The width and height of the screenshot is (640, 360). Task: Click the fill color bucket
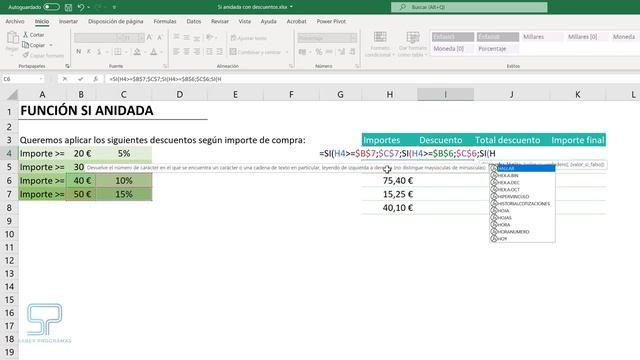tap(137, 52)
